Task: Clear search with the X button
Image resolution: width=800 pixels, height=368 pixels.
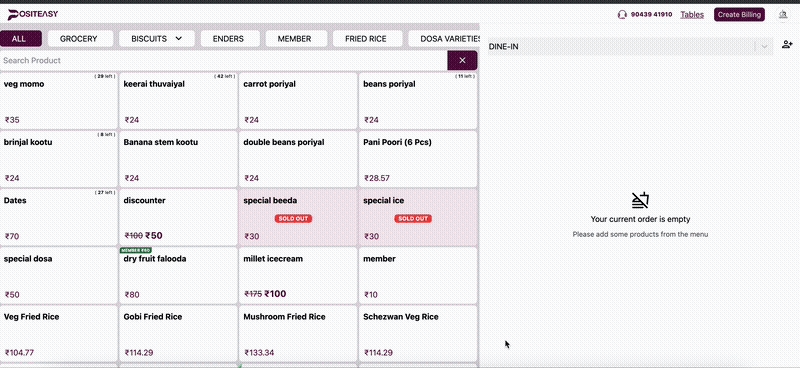Action: pos(462,60)
